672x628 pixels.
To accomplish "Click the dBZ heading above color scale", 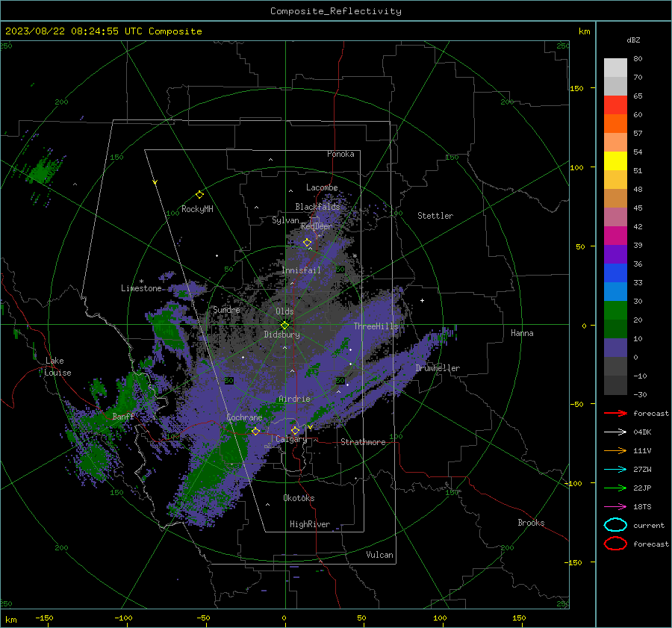I will (x=633, y=40).
